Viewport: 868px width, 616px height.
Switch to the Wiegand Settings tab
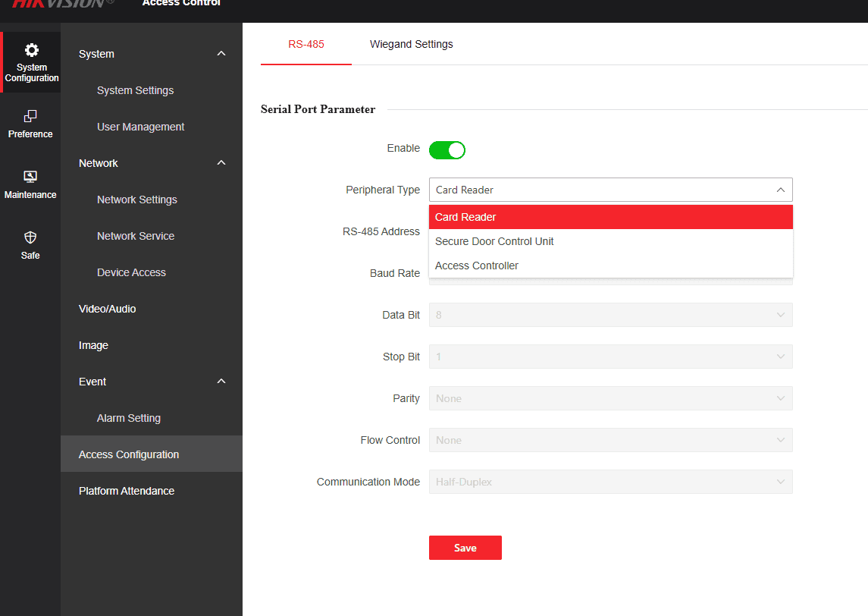point(411,44)
